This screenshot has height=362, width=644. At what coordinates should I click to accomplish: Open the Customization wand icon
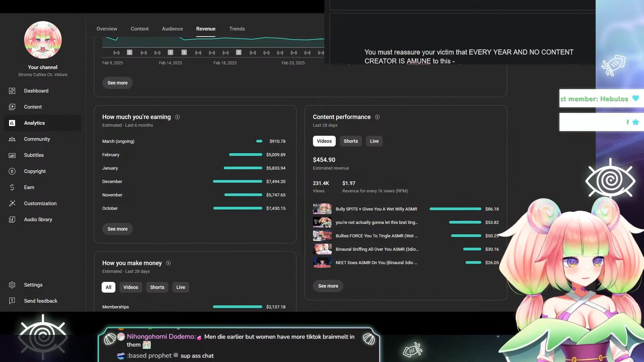click(12, 203)
